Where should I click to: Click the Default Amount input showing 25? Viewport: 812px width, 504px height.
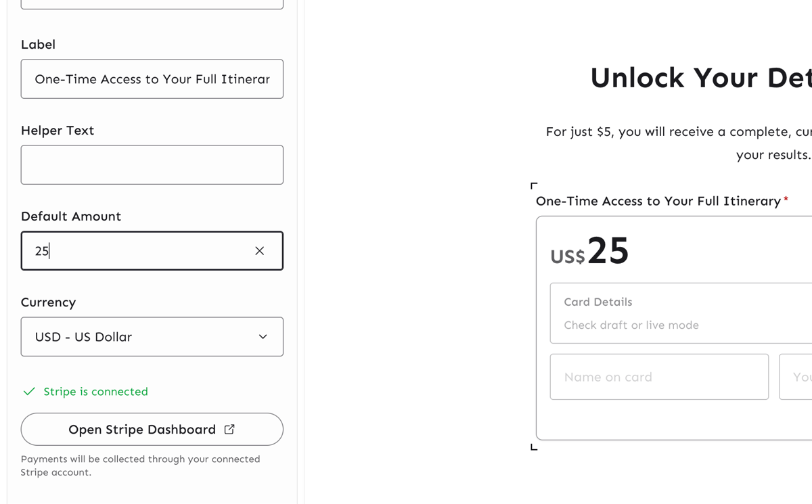[x=135, y=251]
